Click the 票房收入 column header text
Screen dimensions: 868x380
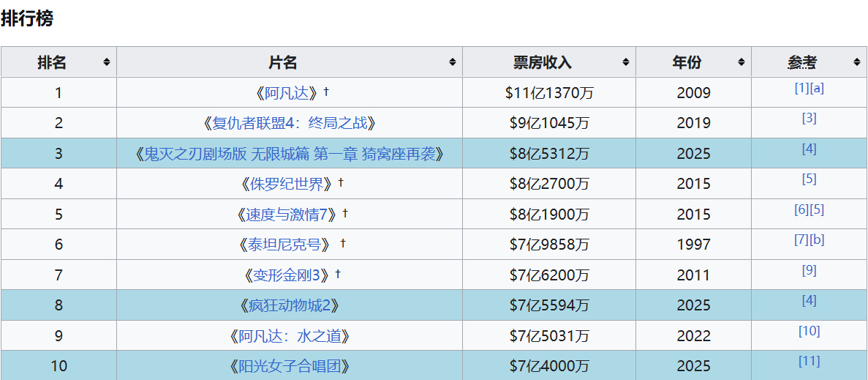click(x=542, y=62)
